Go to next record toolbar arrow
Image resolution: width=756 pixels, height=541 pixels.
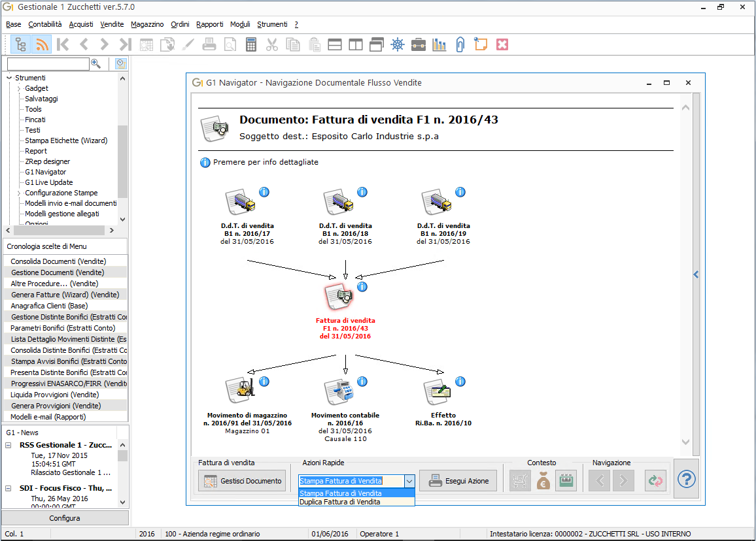(x=104, y=45)
